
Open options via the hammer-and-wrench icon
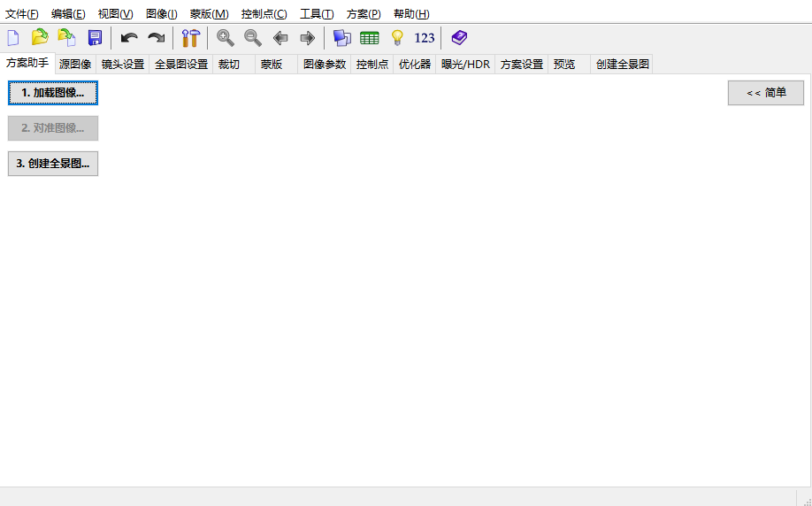tap(190, 37)
